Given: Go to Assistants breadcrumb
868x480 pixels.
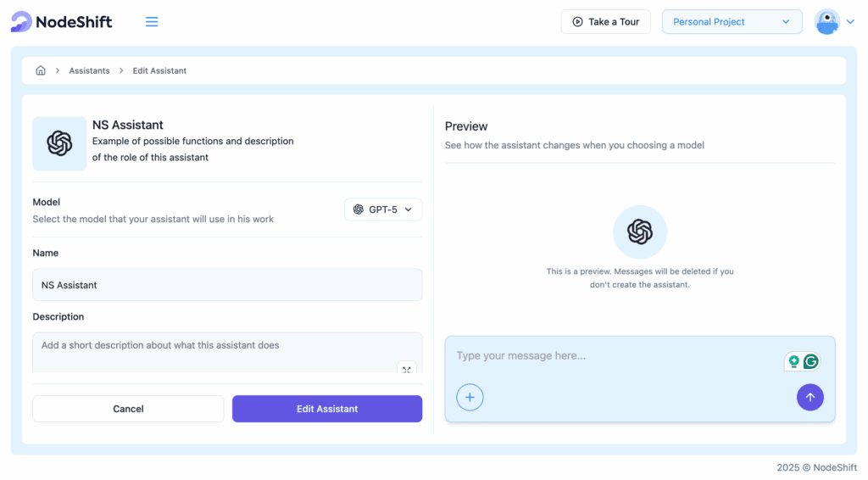Looking at the screenshot, I should (89, 71).
